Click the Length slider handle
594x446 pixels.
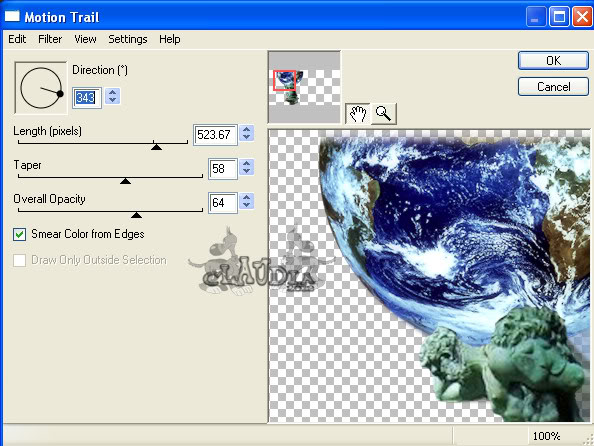point(156,147)
